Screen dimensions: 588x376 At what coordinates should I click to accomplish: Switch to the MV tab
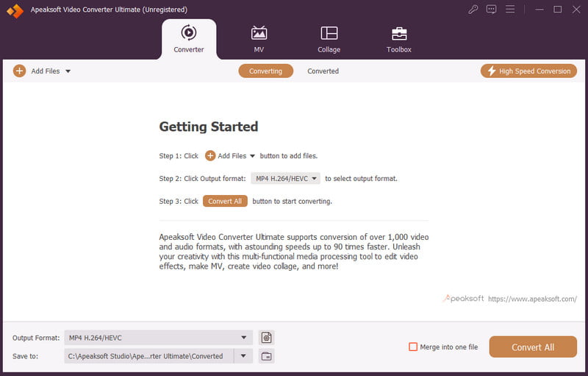click(259, 40)
